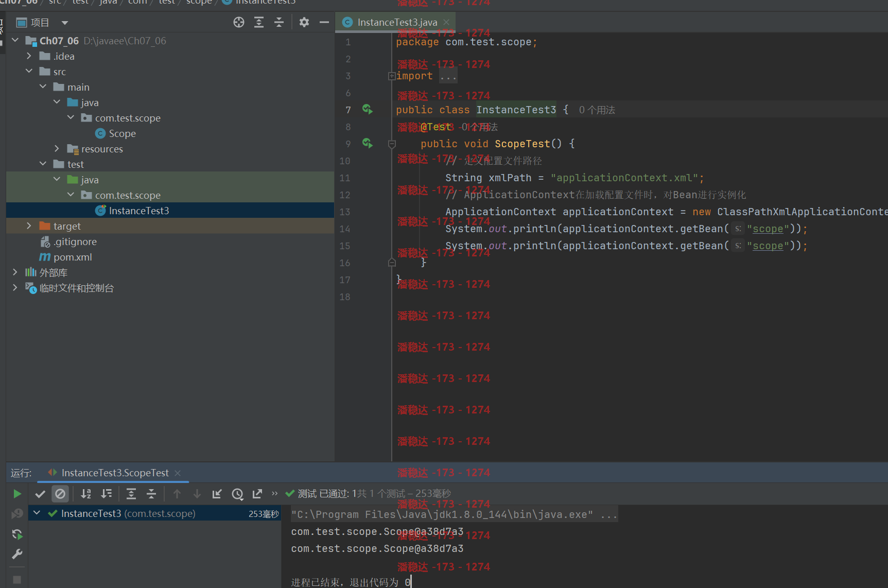This screenshot has height=588, width=888.
Task: Click second scope link on line 15
Action: click(x=768, y=246)
